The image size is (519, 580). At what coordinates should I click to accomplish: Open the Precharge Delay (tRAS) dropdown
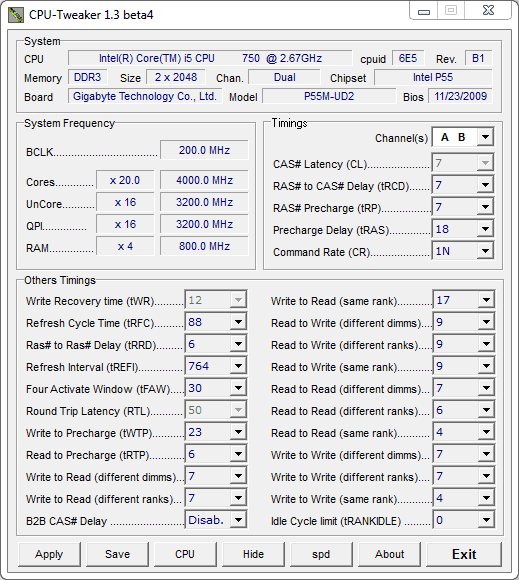pos(463,229)
